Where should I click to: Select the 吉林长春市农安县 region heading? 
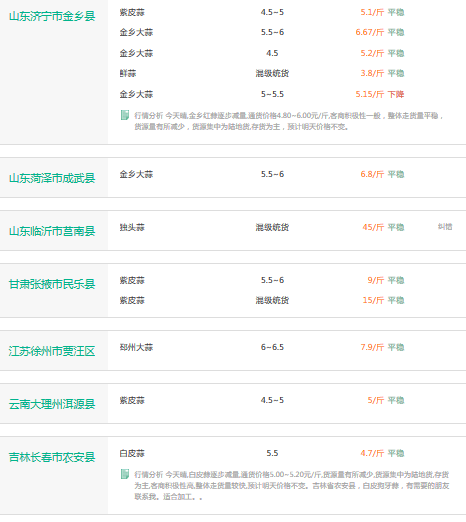click(x=52, y=457)
